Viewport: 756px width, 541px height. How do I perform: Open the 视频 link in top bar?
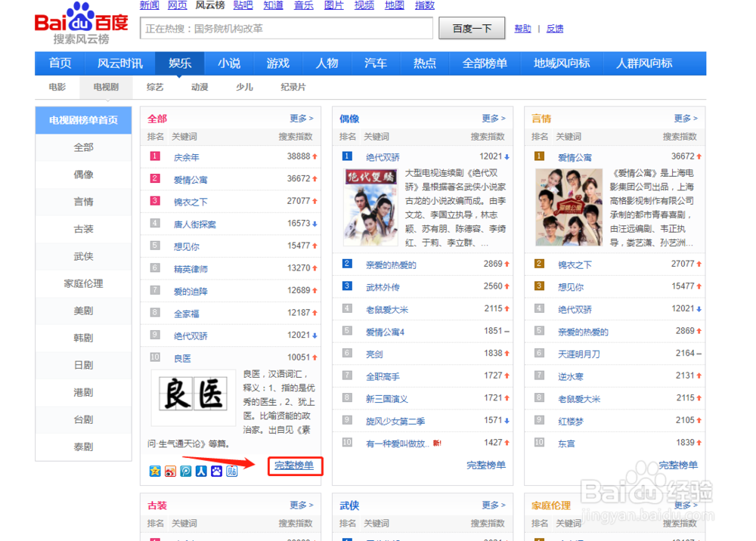tap(364, 5)
